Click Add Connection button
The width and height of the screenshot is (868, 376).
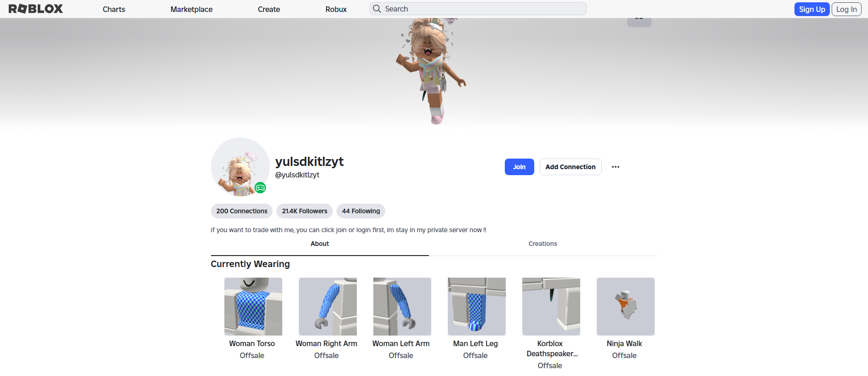point(571,167)
